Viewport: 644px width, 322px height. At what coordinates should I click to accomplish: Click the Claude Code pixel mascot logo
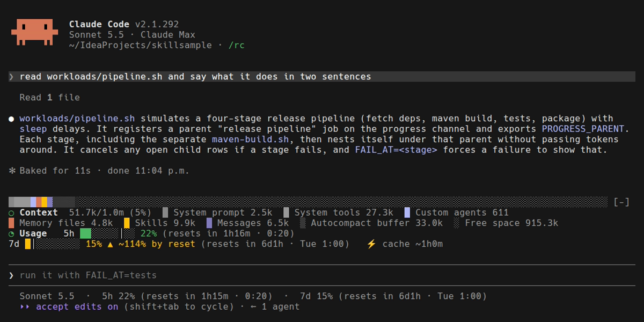point(34,32)
